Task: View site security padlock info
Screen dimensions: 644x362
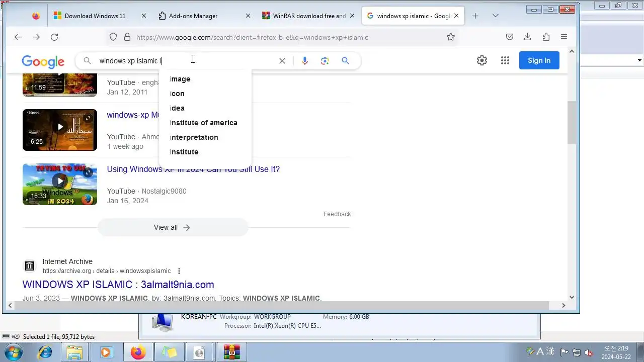Action: click(127, 37)
